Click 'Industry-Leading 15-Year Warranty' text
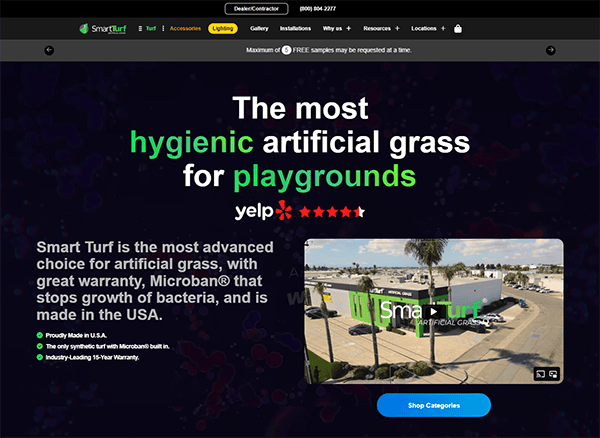The height and width of the screenshot is (438, 600). 92,358
